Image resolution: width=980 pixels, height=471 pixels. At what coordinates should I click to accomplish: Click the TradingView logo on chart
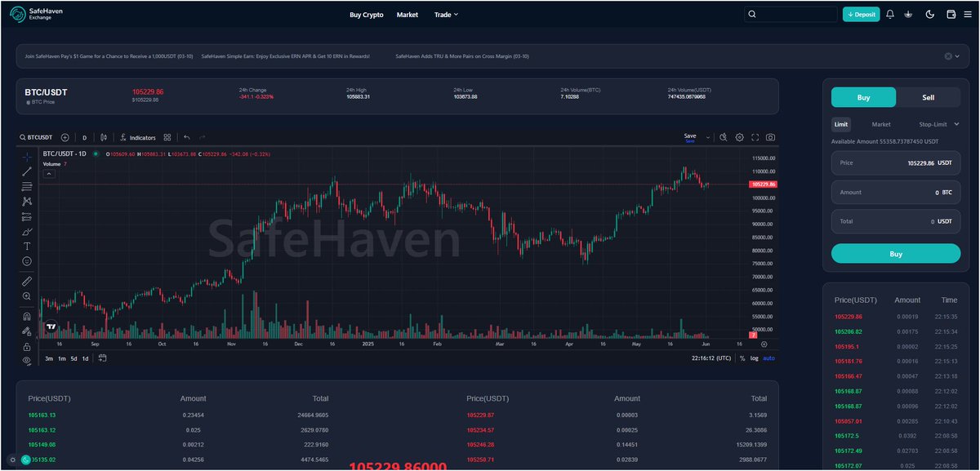coord(51,327)
